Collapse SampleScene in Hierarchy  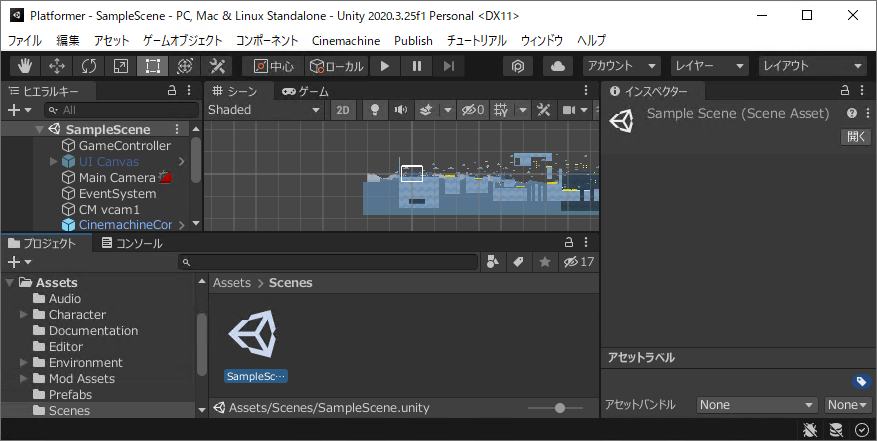(39, 129)
